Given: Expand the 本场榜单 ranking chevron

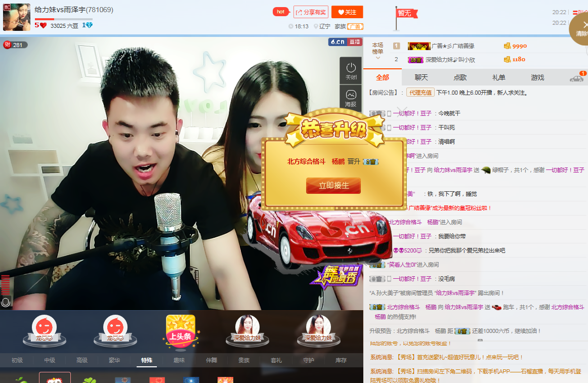Looking at the screenshot, I should coord(377,58).
